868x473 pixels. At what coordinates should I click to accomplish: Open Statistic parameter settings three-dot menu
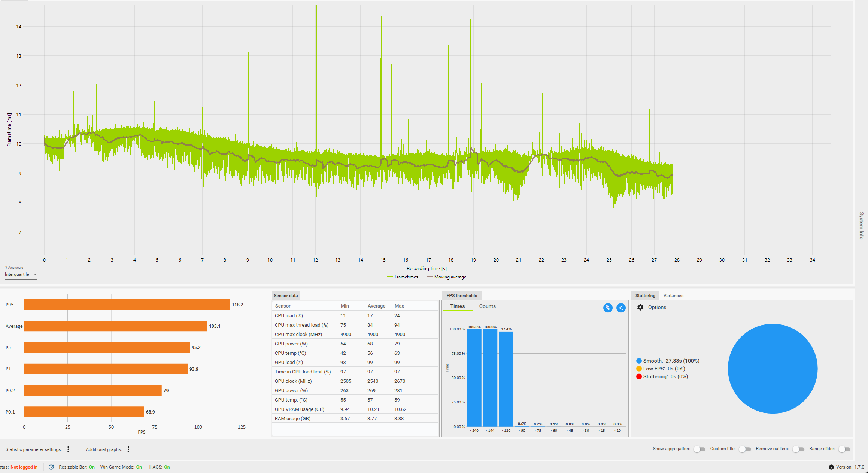coord(68,449)
